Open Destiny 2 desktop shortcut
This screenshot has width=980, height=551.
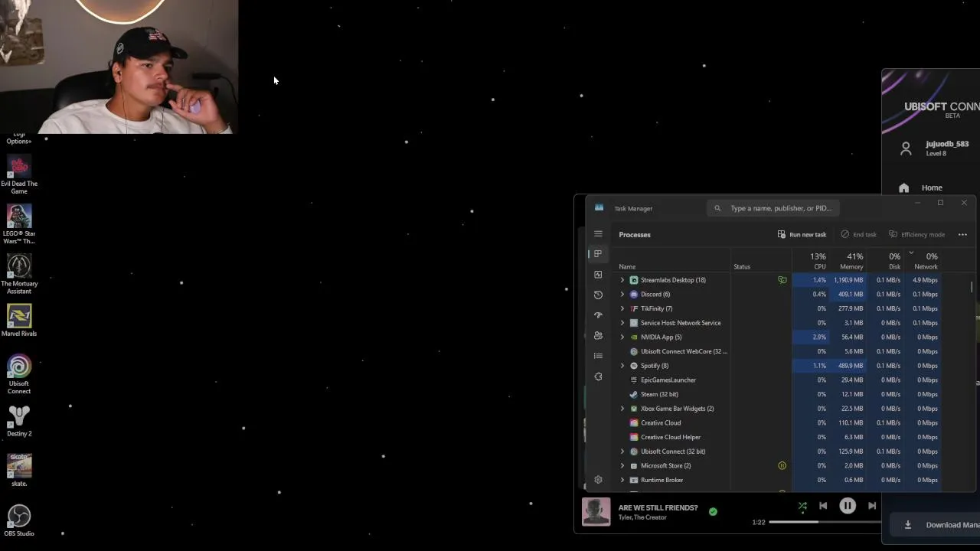point(19,421)
